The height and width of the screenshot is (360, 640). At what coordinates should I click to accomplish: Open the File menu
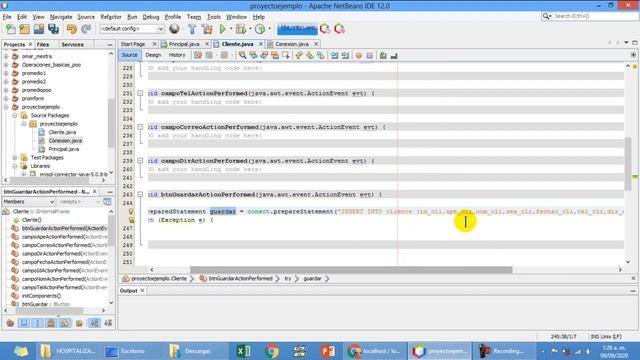tap(7, 17)
